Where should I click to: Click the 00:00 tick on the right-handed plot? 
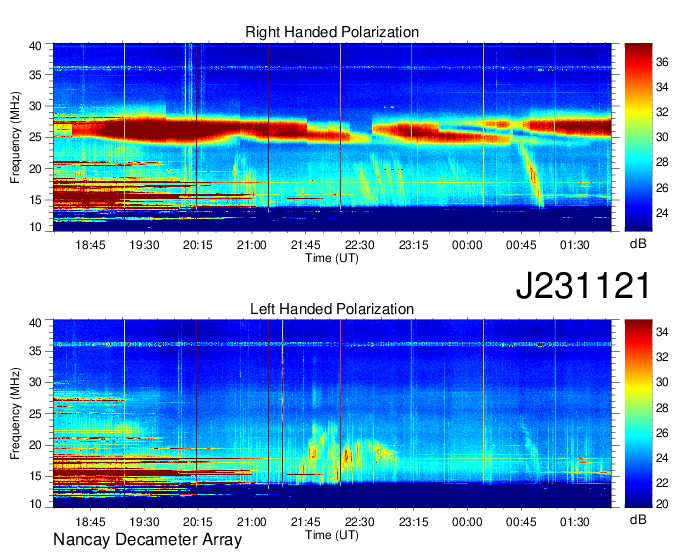(x=467, y=245)
